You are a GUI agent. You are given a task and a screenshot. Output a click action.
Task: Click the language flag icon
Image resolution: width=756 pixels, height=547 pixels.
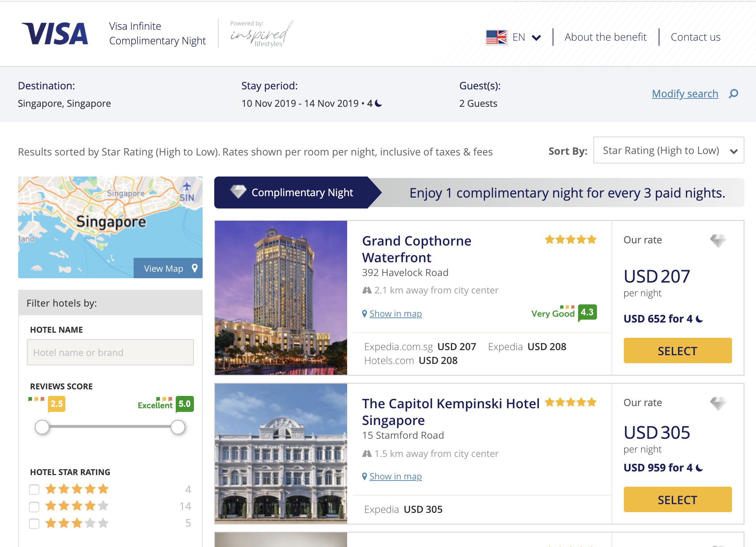click(x=496, y=37)
